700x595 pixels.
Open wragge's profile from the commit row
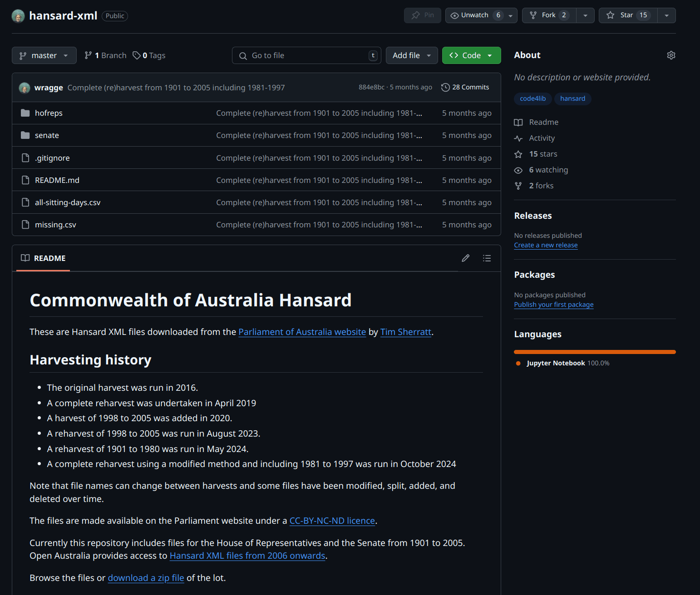(49, 88)
